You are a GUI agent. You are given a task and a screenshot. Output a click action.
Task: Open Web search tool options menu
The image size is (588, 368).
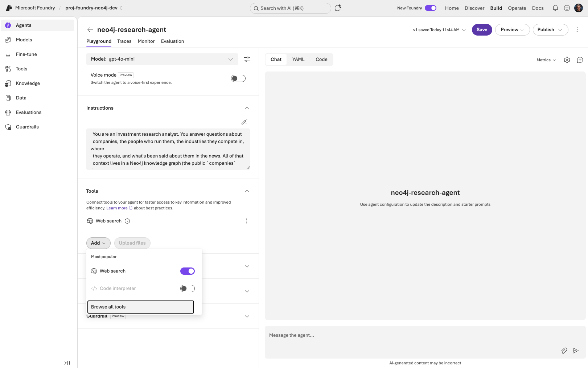pyautogui.click(x=246, y=221)
